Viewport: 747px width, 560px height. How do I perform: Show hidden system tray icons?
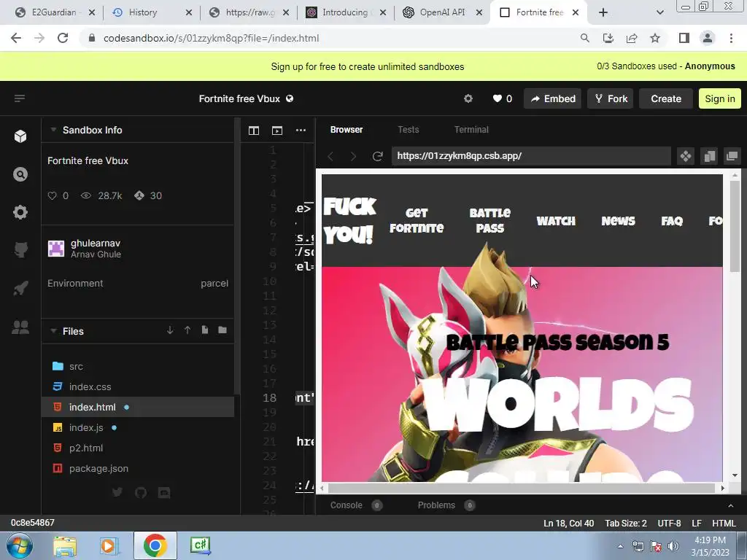point(620,546)
